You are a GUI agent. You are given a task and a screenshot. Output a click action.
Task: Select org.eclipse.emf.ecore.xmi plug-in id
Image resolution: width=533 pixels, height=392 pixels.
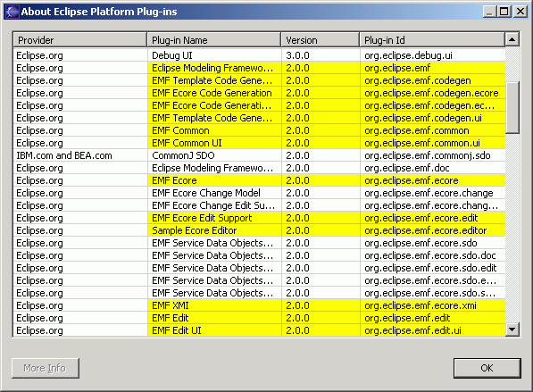pyautogui.click(x=432, y=305)
